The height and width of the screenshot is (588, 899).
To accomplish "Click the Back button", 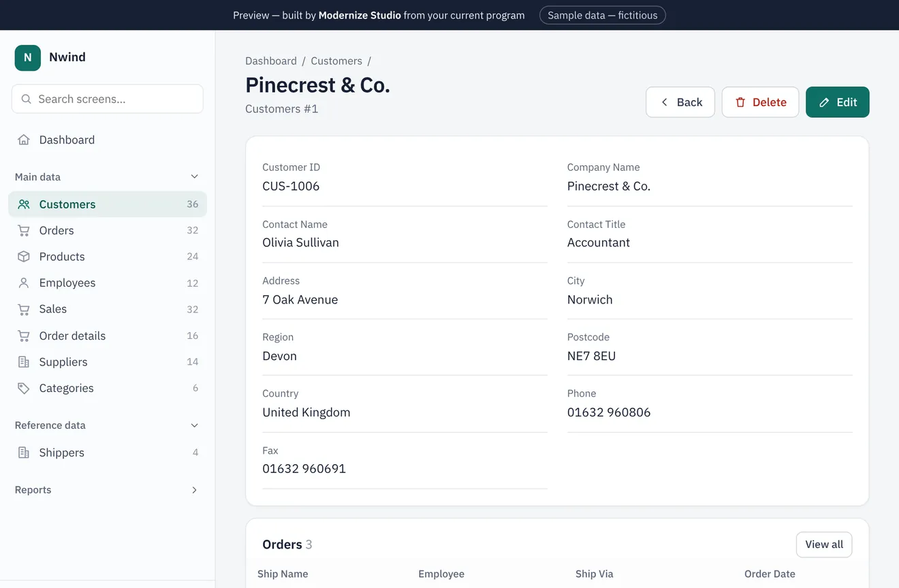I will click(x=680, y=102).
